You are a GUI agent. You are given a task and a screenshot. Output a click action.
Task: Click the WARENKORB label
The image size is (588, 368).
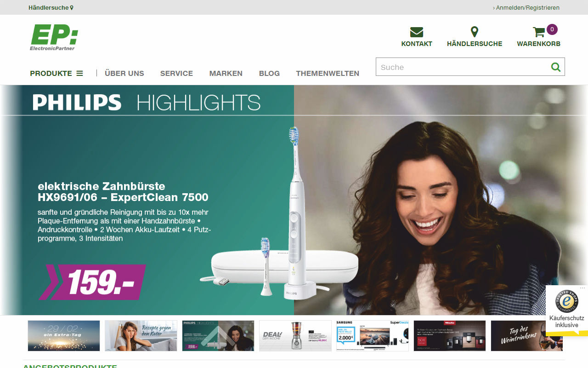(x=539, y=44)
